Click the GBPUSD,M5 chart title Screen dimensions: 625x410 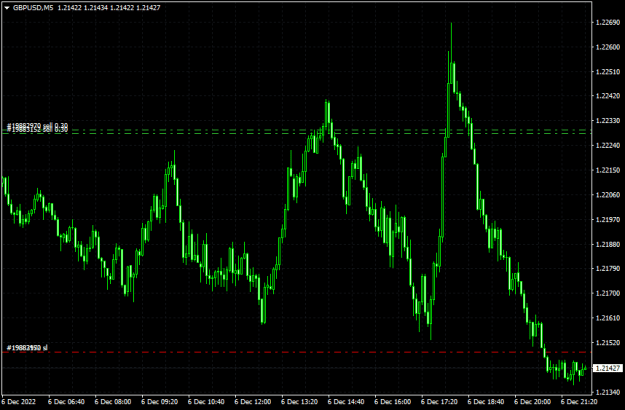click(33, 8)
